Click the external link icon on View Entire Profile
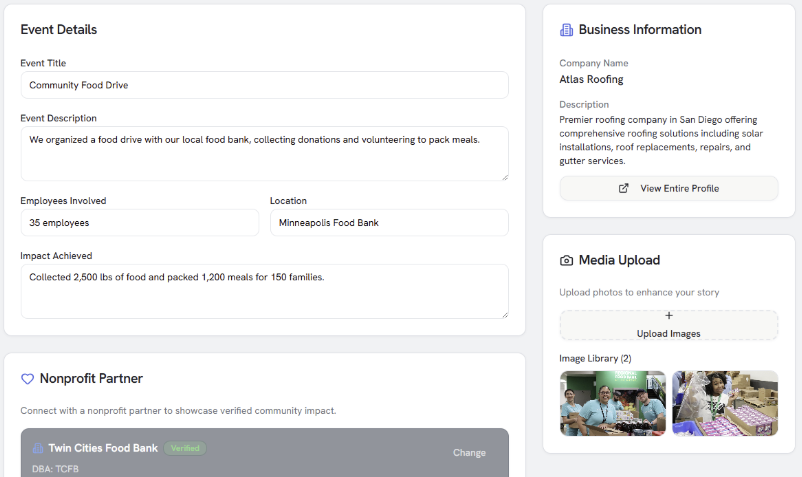The width and height of the screenshot is (802, 477). [624, 188]
